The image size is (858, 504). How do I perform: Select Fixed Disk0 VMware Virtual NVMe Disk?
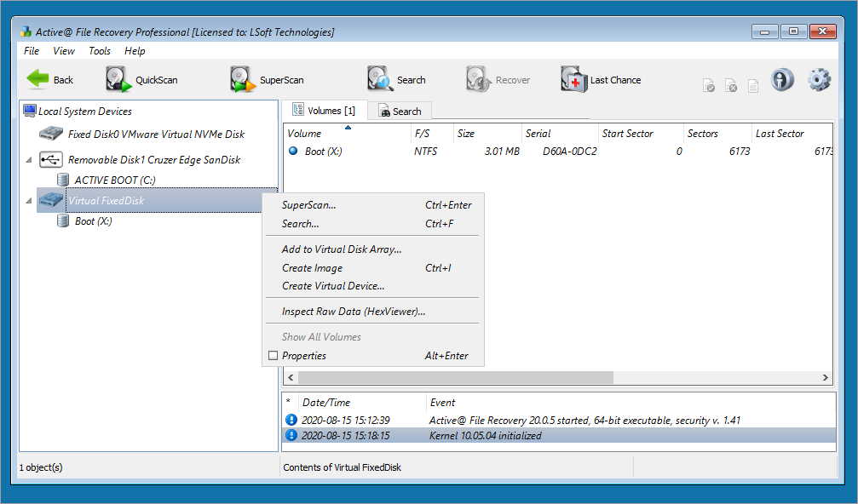coord(156,134)
